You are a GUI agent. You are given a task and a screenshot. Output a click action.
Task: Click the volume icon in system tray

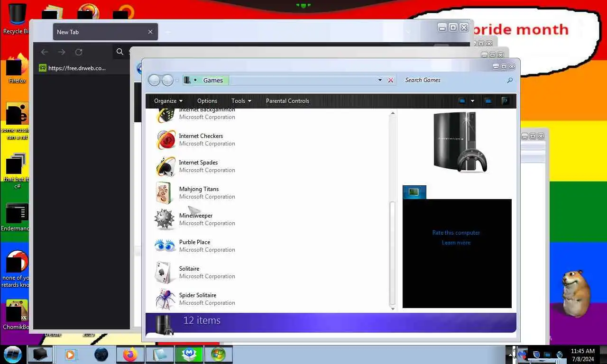[x=560, y=355]
